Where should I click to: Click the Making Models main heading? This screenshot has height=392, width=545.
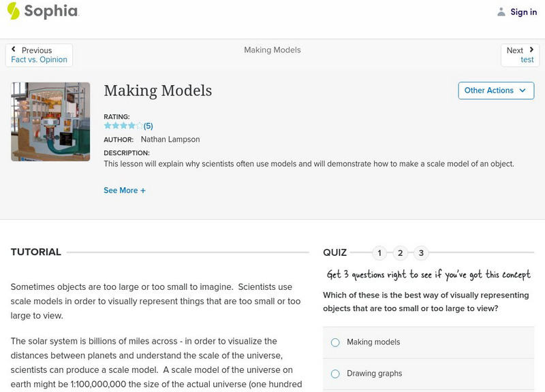click(x=157, y=91)
